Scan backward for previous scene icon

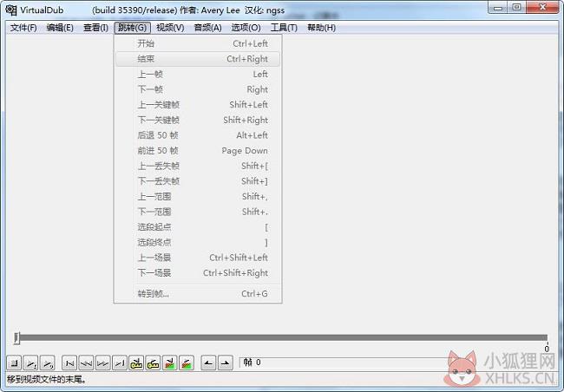click(170, 363)
